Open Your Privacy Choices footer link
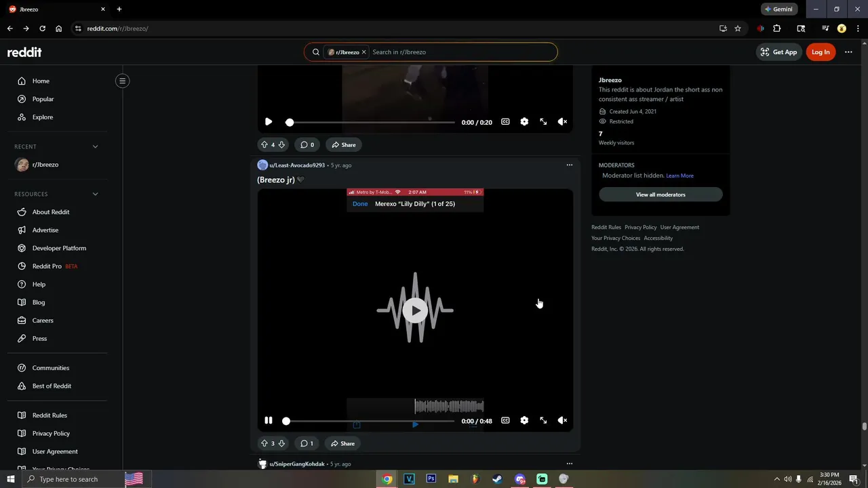This screenshot has width=868, height=488. pos(616,238)
